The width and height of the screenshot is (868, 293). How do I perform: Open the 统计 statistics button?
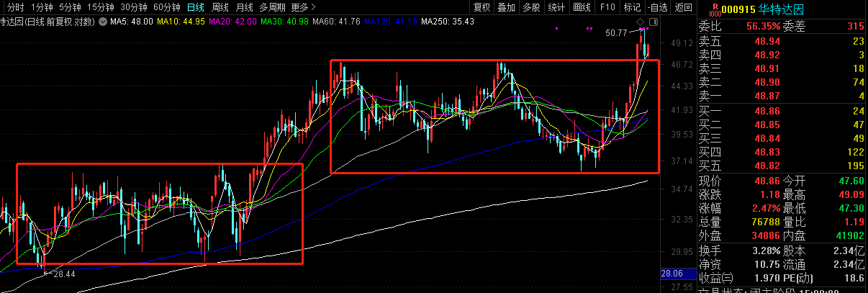tap(556, 7)
